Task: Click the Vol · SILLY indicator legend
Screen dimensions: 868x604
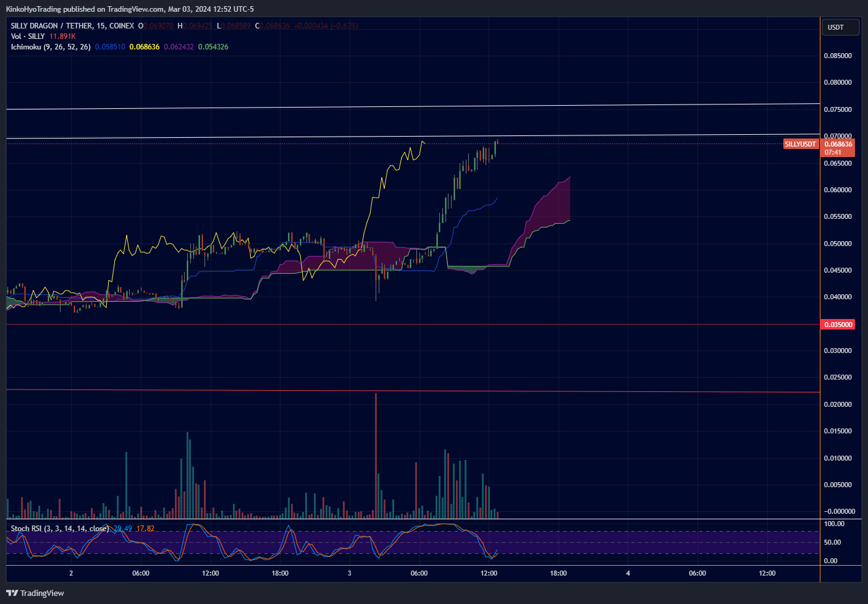Action: (x=28, y=36)
